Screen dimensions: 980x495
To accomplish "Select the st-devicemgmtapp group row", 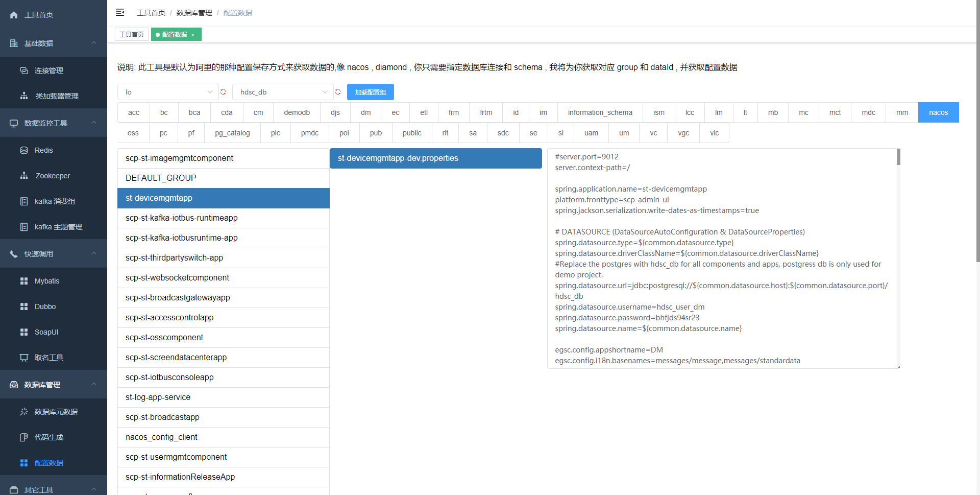I will coord(224,198).
